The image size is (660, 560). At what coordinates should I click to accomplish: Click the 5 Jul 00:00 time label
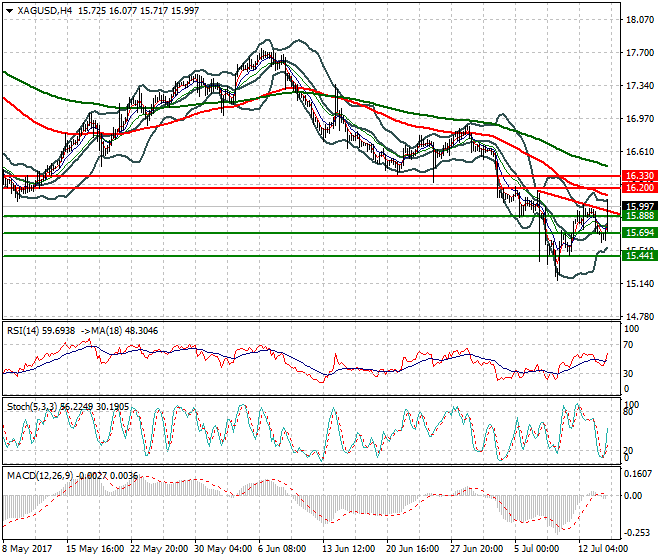pyautogui.click(x=537, y=549)
